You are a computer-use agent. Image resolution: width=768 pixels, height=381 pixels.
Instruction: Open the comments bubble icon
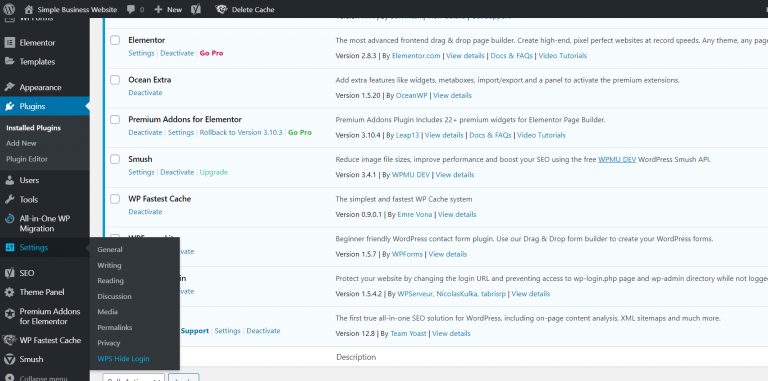point(131,9)
